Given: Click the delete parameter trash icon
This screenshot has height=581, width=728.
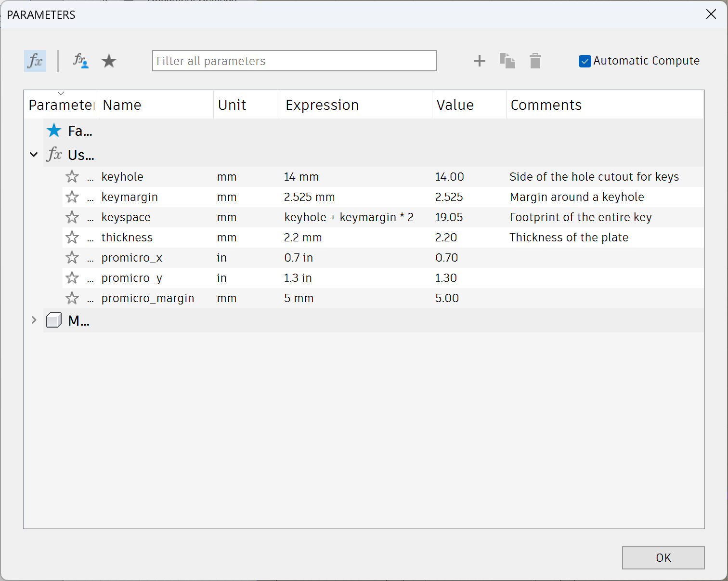Looking at the screenshot, I should pyautogui.click(x=535, y=61).
